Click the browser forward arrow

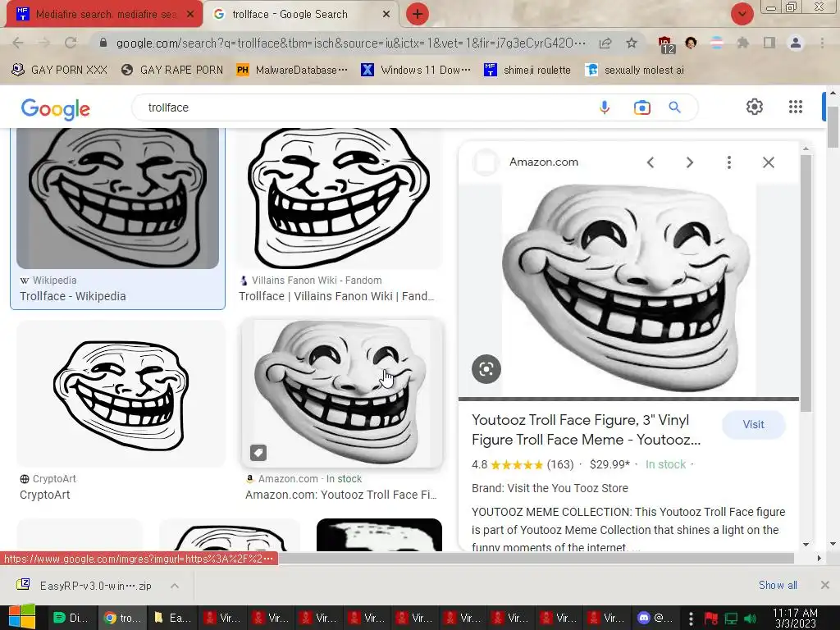tap(44, 43)
